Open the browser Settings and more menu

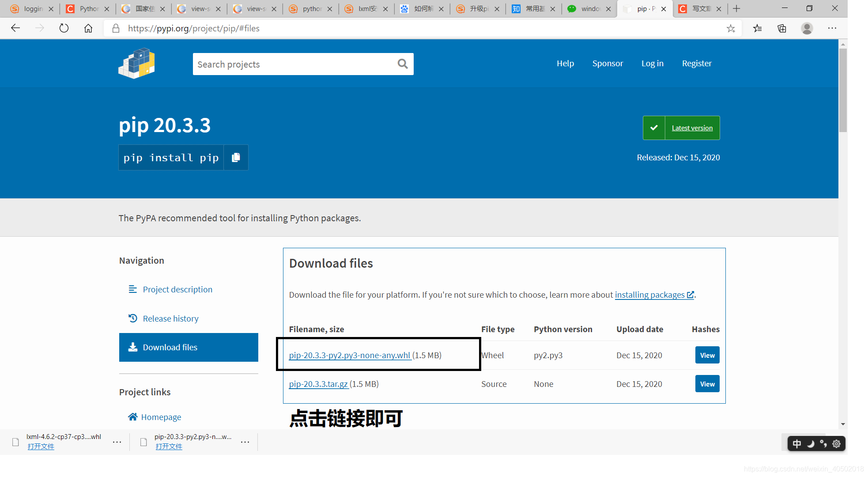click(832, 28)
